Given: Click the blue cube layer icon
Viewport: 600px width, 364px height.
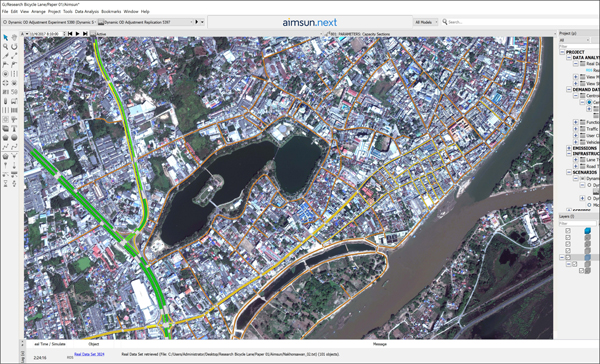Looking at the screenshot, I should click(587, 230).
